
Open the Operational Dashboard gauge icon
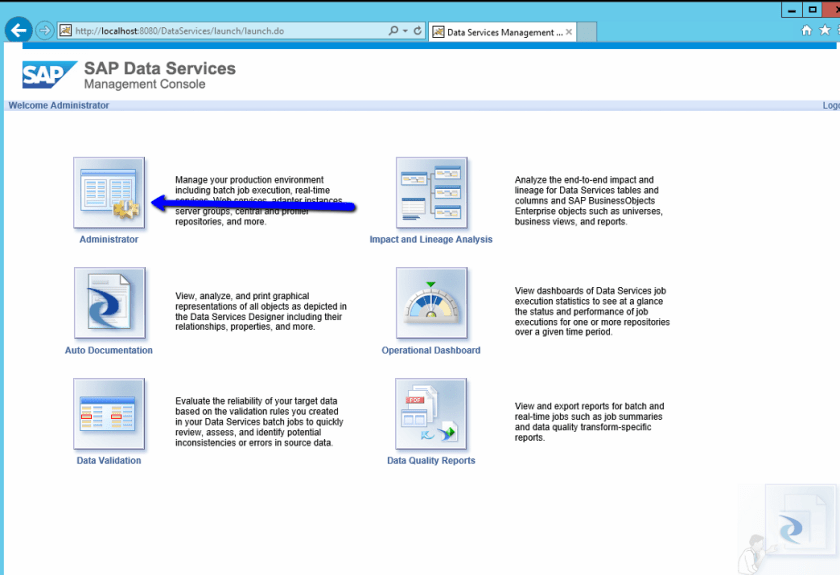tap(431, 303)
